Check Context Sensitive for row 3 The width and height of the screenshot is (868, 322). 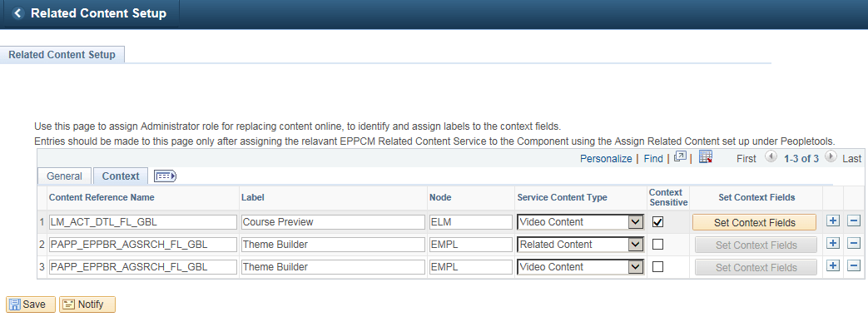657,267
